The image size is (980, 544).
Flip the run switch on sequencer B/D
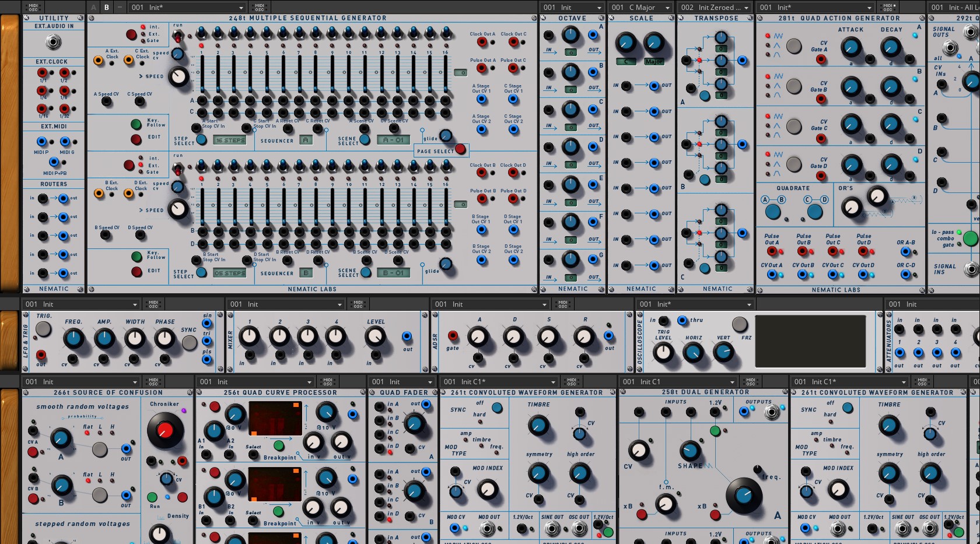click(177, 169)
